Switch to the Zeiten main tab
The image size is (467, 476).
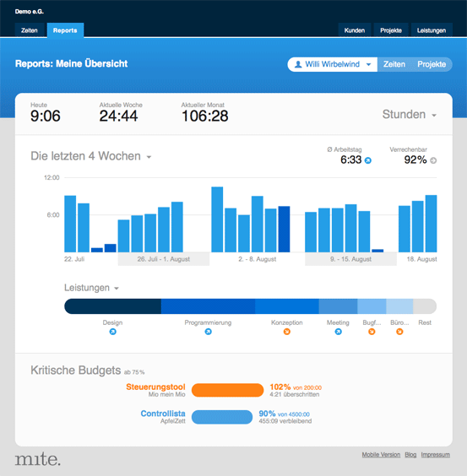pos(30,30)
